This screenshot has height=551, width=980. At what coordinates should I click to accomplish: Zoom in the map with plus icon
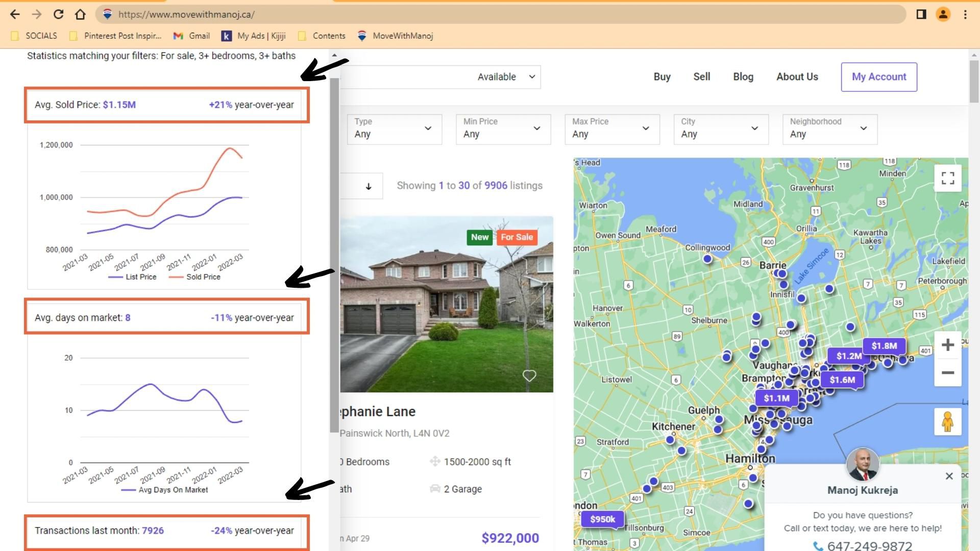tap(948, 345)
